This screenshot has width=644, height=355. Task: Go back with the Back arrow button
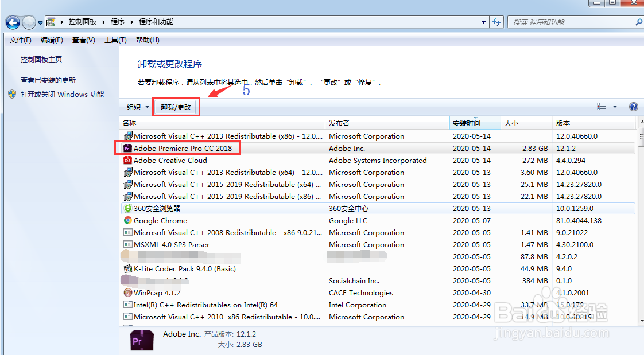tap(13, 22)
